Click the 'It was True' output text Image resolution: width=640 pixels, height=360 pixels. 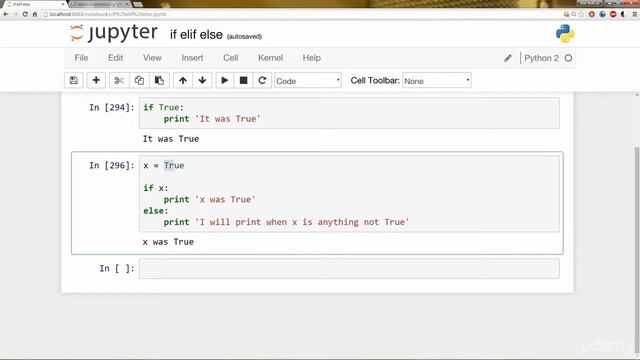coord(171,139)
